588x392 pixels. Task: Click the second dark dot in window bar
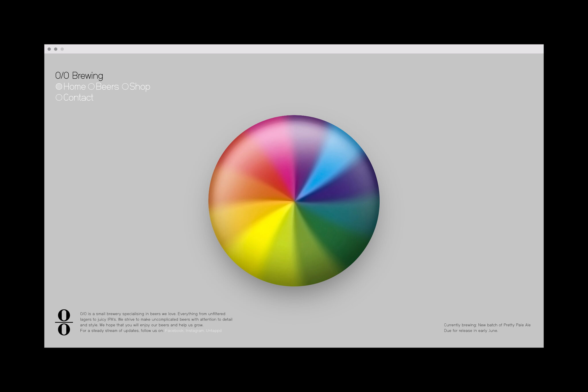click(56, 49)
